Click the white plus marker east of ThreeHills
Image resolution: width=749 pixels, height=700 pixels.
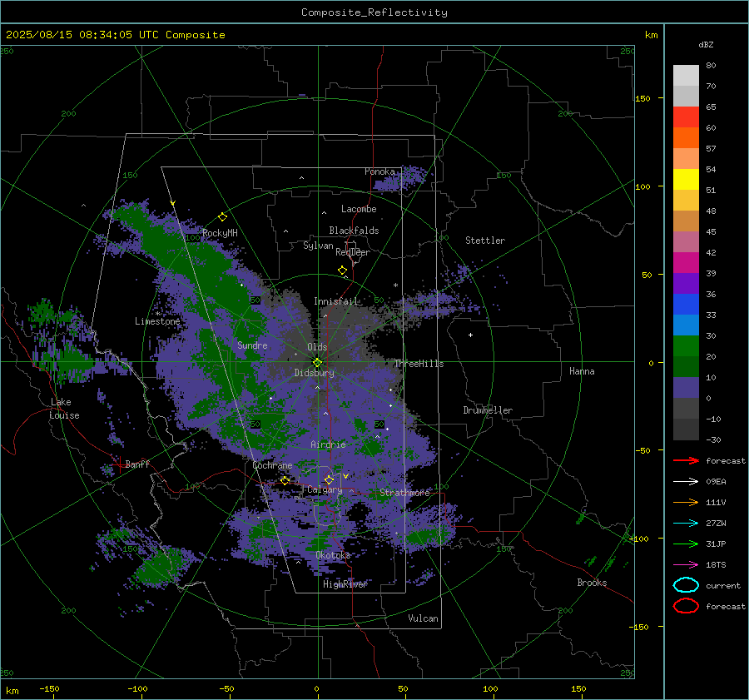[x=470, y=335]
